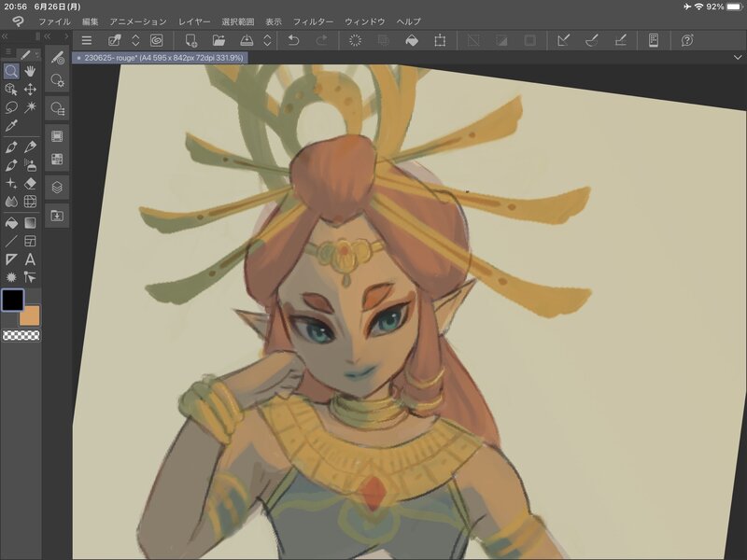The image size is (747, 560).
Task: Open the smartphone companion mode icon
Action: coord(654,40)
